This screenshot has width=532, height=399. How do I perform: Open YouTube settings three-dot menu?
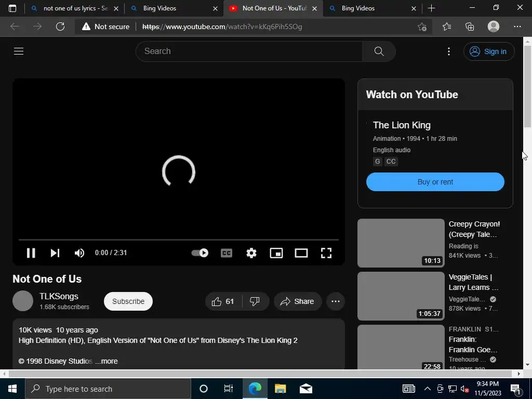click(x=449, y=51)
